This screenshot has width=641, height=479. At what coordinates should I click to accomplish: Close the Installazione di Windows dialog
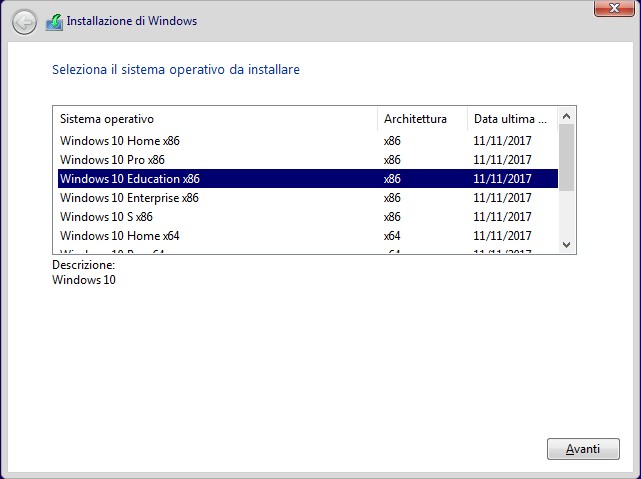tap(614, 8)
